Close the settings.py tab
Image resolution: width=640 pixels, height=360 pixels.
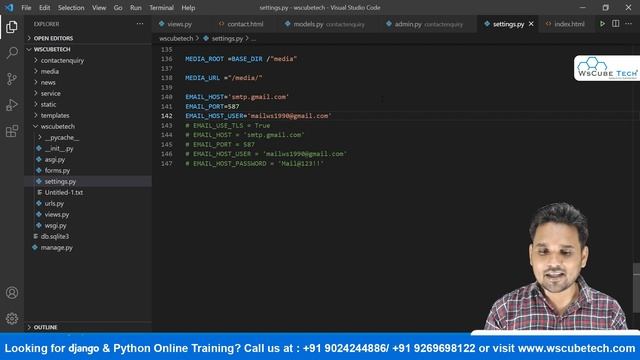pos(531,24)
